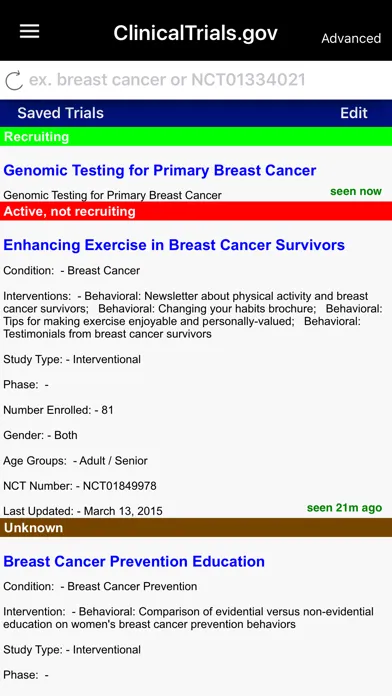Click the 'seen 21m ago' label
Screen dimensions: 392x696
pos(344,508)
